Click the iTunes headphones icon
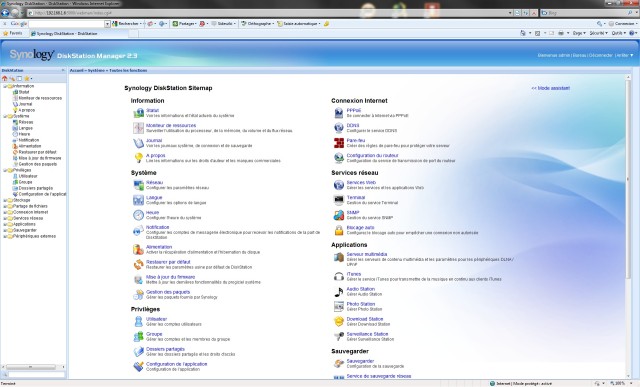 click(x=339, y=277)
